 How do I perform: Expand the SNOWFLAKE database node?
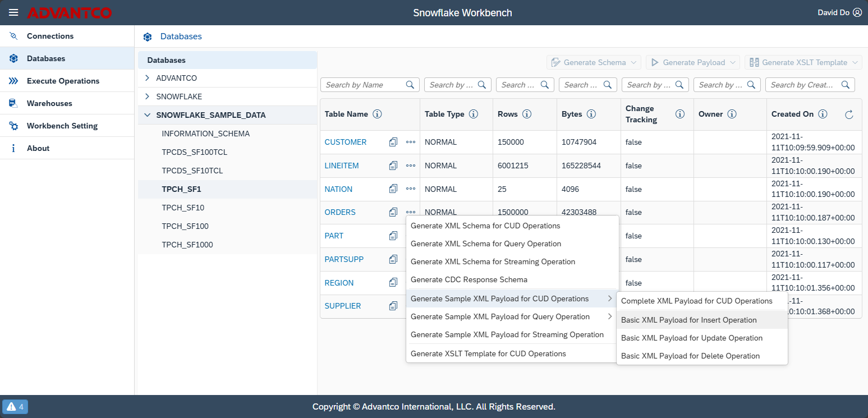click(x=147, y=97)
